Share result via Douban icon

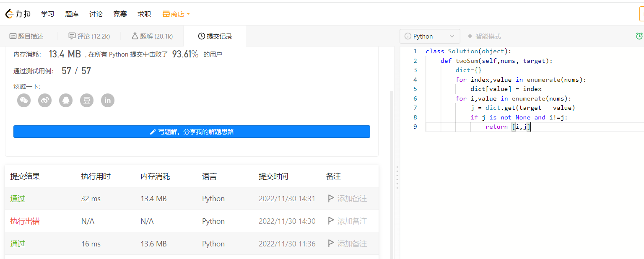point(87,100)
